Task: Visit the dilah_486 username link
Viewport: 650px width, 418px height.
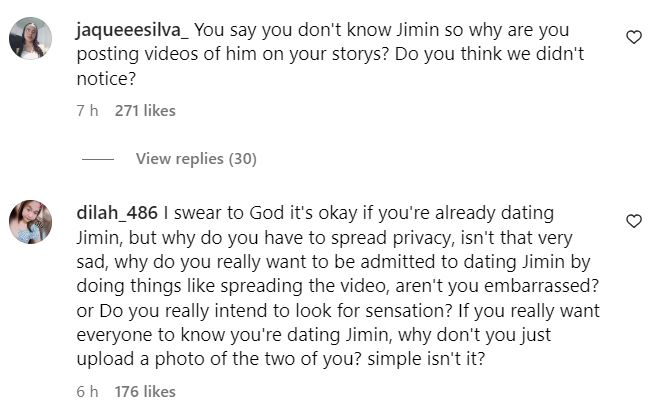Action: (x=116, y=214)
